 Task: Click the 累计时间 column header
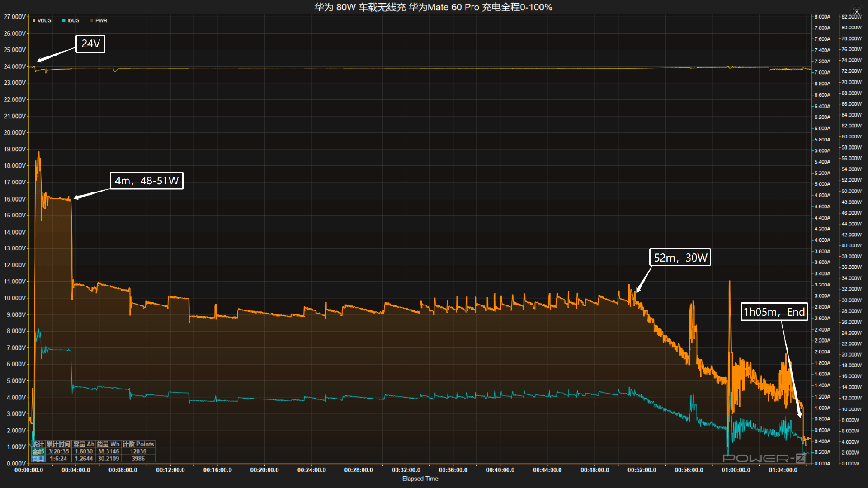coord(59,444)
